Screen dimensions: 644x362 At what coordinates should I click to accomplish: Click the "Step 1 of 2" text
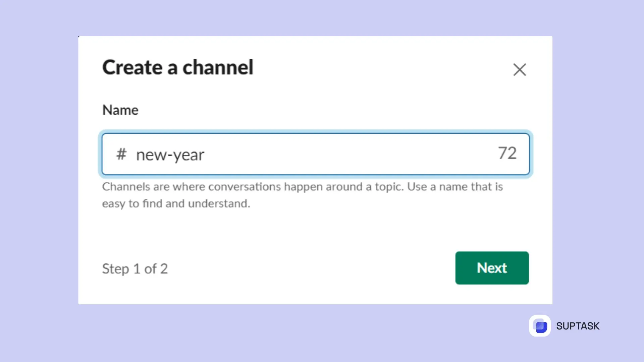(135, 268)
